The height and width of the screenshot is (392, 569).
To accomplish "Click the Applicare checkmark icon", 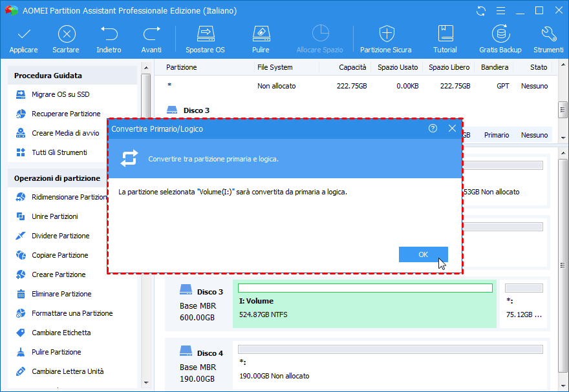I will coord(24,34).
